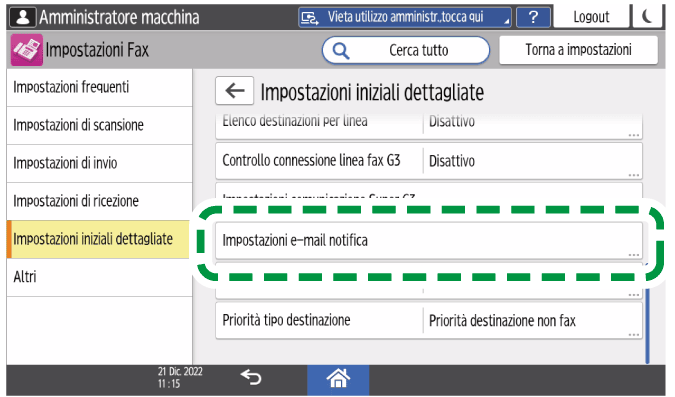Open Impostazioni di scansione section
Screen dimensions: 675x397
99,125
